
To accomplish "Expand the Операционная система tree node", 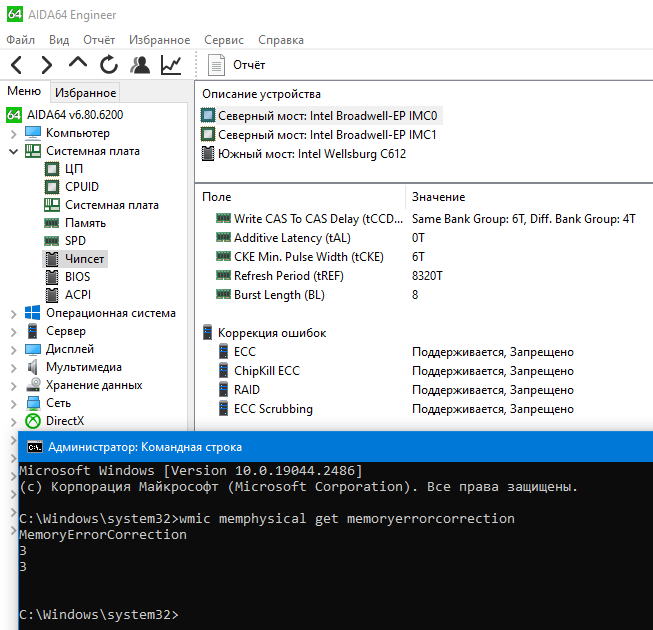I will click(x=13, y=314).
